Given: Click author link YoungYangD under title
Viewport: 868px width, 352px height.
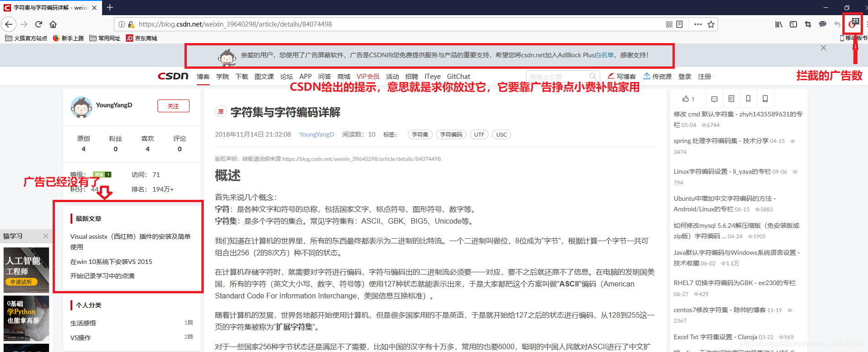Looking at the screenshot, I should pos(317,134).
